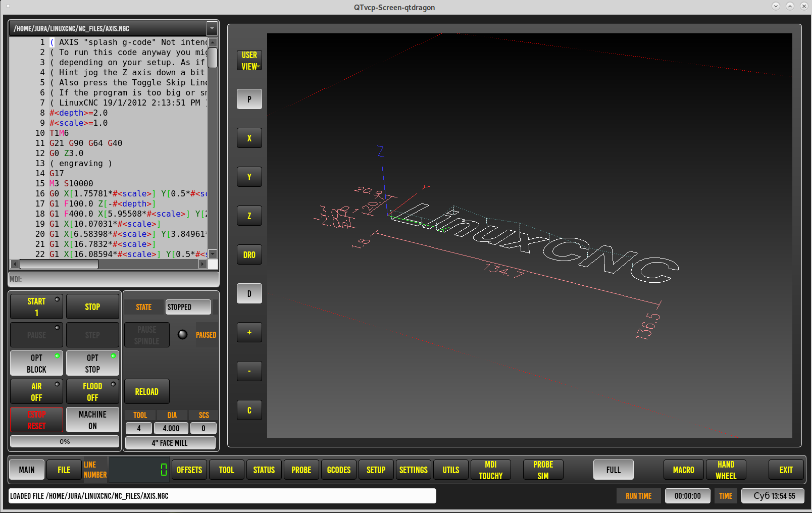Toggle OPT STOP option
Screen dimensions: 812x513
92,363
